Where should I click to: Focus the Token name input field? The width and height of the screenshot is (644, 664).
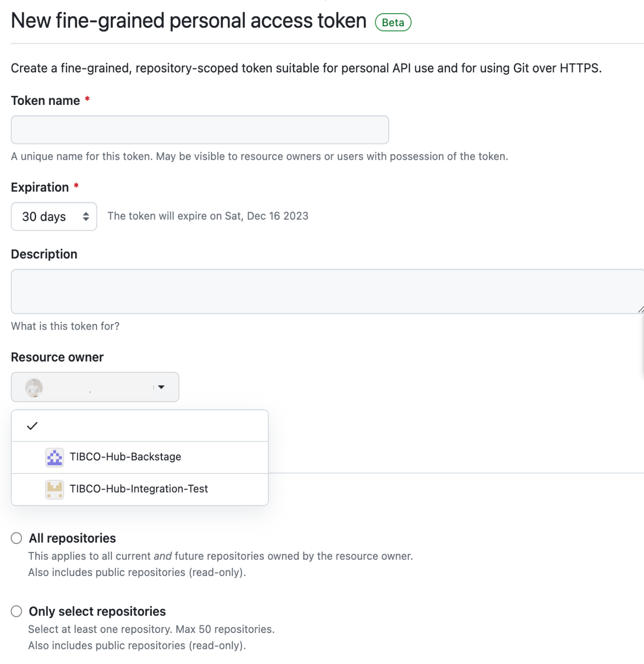pyautogui.click(x=200, y=130)
